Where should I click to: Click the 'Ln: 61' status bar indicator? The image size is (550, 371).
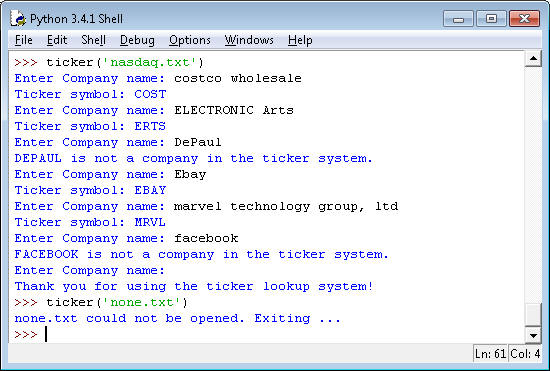(x=490, y=354)
